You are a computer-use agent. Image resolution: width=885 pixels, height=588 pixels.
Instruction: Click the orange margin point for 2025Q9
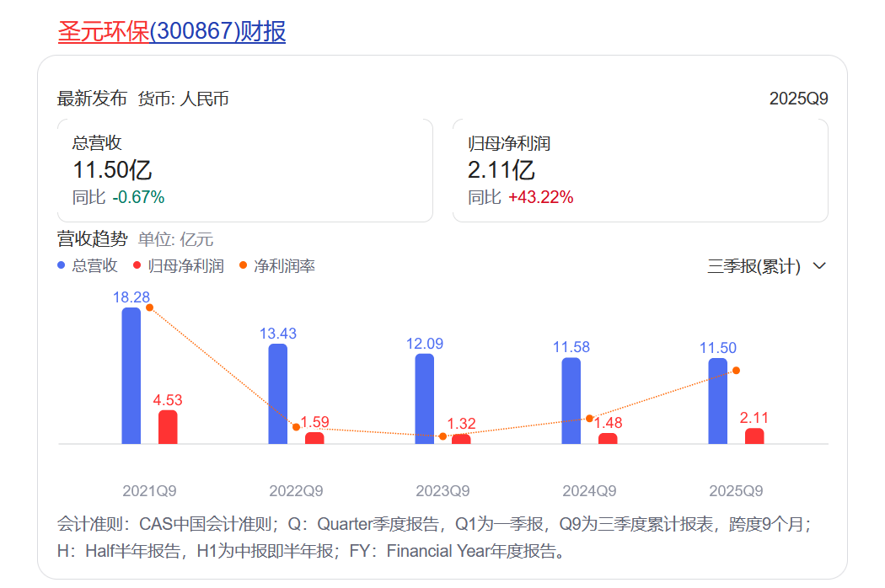[736, 371]
